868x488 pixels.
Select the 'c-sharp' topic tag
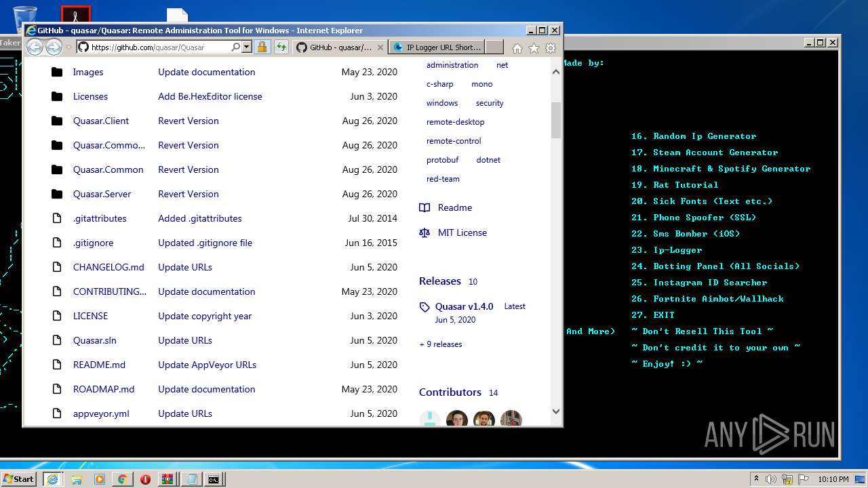tap(440, 84)
